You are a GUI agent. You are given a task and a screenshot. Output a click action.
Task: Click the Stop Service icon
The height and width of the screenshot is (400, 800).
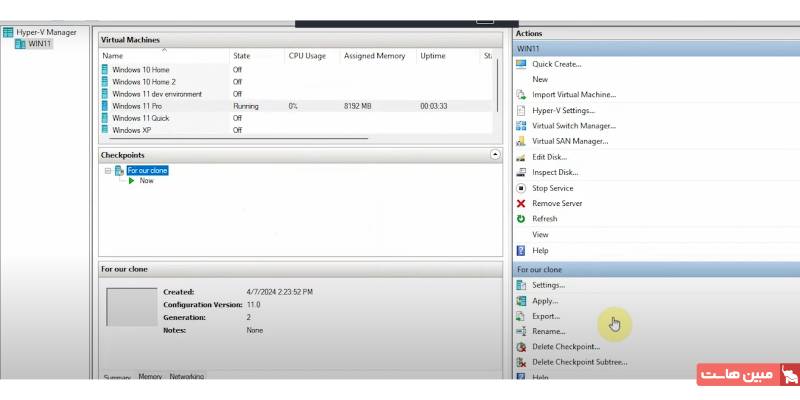point(521,188)
